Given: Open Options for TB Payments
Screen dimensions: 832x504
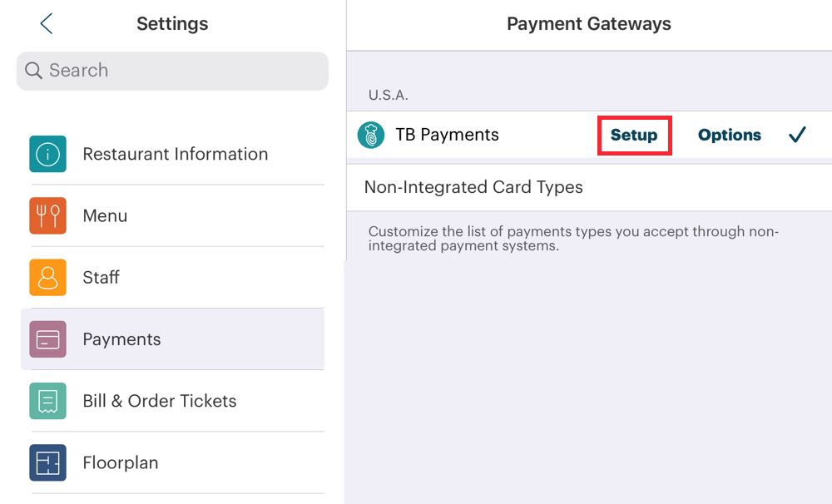Looking at the screenshot, I should (x=729, y=134).
